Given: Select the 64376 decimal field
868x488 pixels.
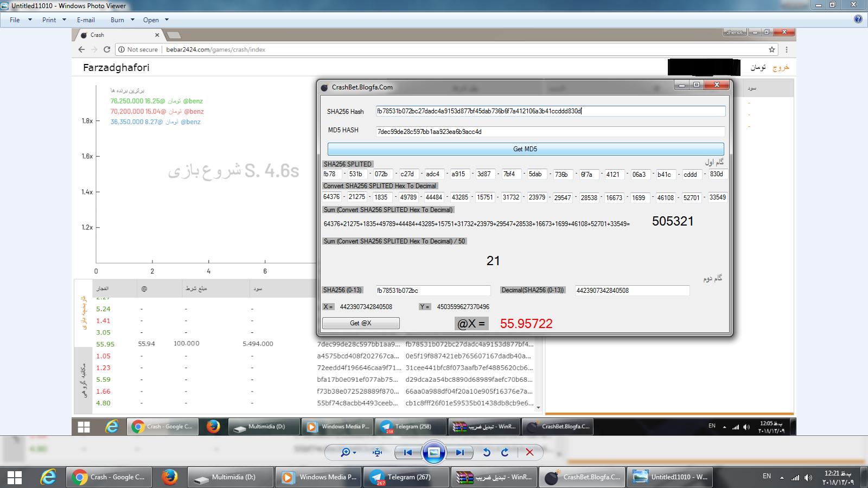Looking at the screenshot, I should coord(331,197).
